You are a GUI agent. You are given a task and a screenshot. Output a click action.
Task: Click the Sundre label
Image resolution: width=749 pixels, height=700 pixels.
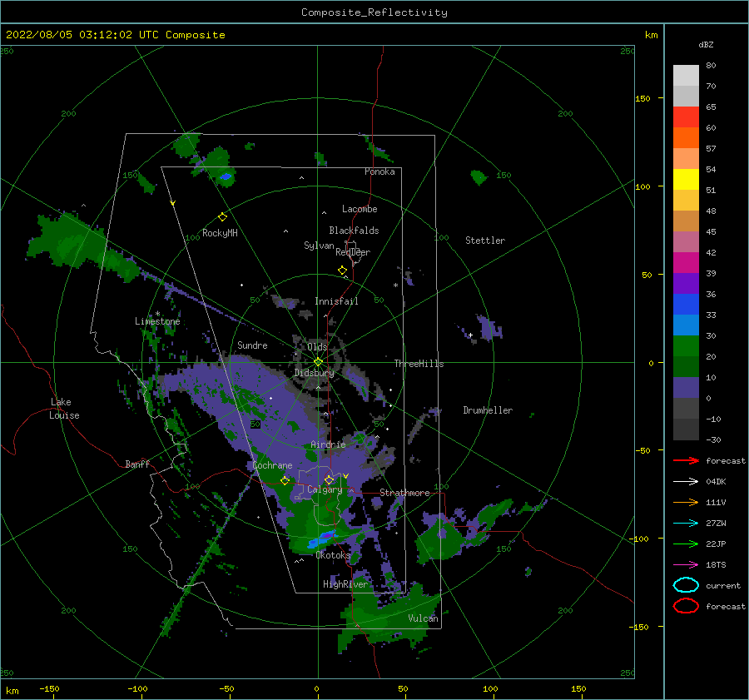coord(252,345)
